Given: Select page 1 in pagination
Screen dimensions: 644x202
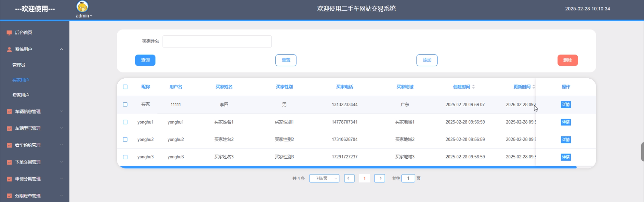Looking at the screenshot, I should [x=364, y=178].
